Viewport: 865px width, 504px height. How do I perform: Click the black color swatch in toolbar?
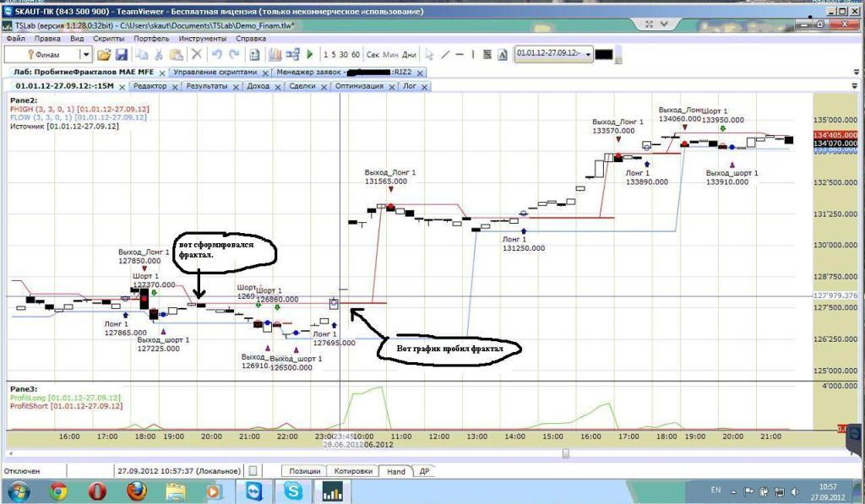(x=603, y=54)
